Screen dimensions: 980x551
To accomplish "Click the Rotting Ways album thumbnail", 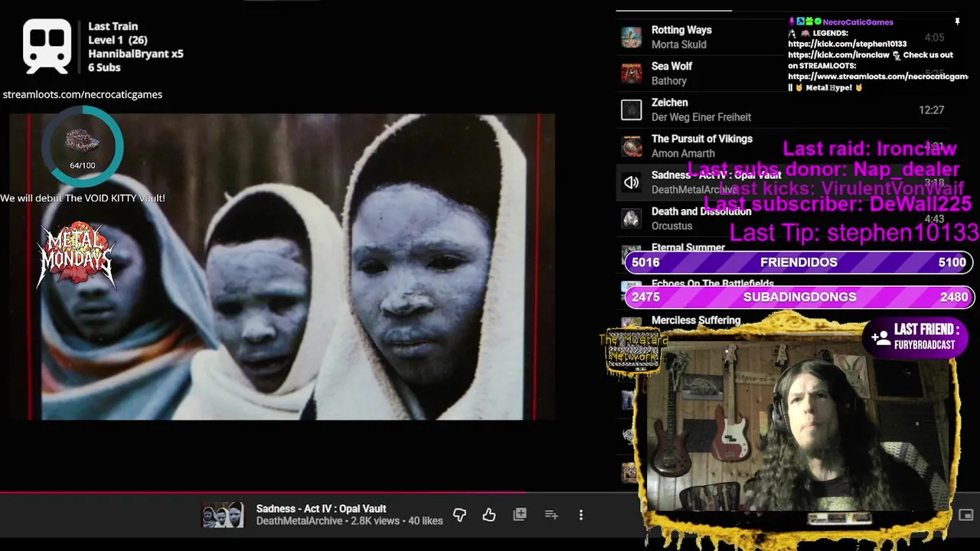I will [631, 37].
